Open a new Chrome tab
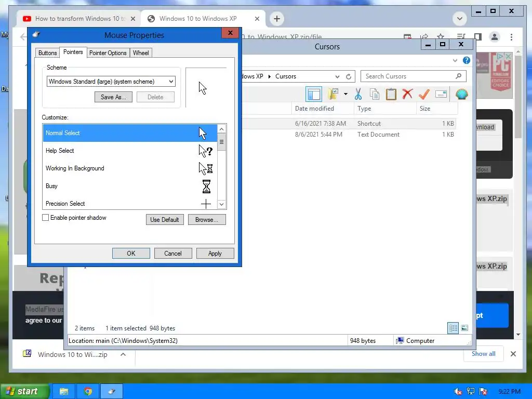This screenshot has width=532, height=399. click(x=277, y=19)
